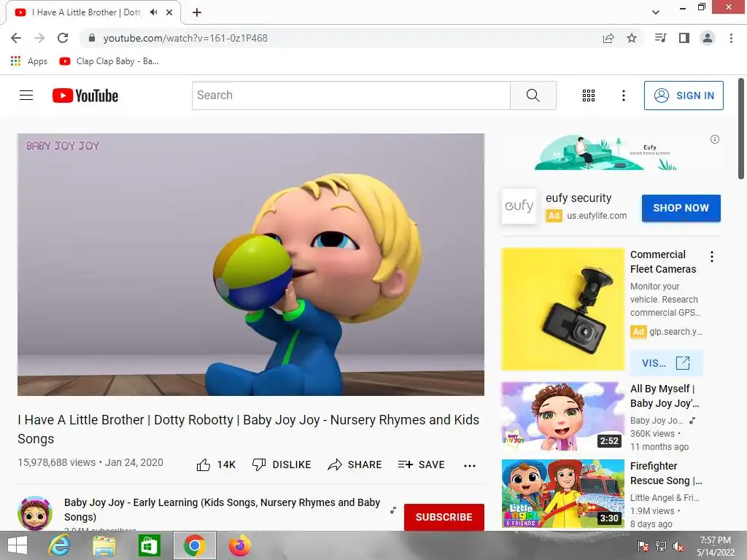Screen dimensions: 747x560
Task: Open the Commercial Fleet Cameras ad title
Action: point(663,262)
